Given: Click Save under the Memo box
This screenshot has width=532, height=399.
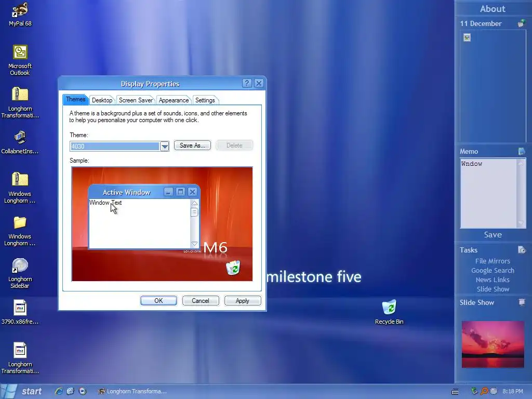Looking at the screenshot, I should tap(493, 235).
